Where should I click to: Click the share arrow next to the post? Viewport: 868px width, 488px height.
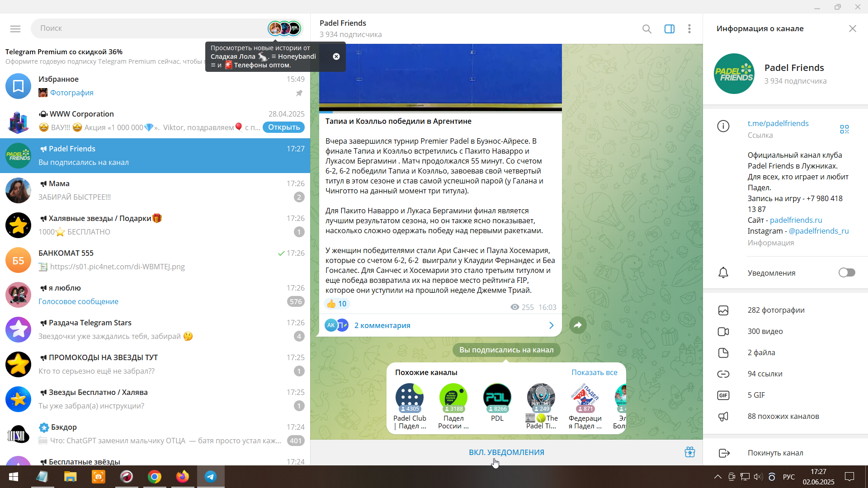click(578, 325)
